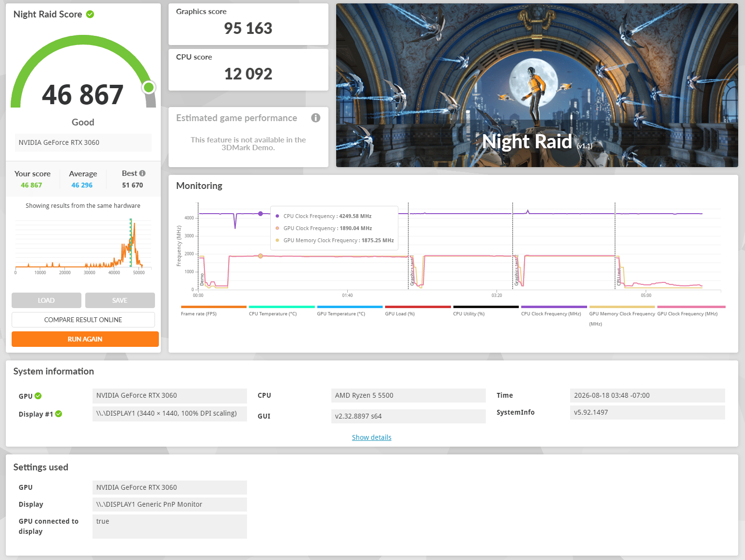Screen dimensions: 745x560
Task: Click the purple CPU clock data point on chart
Action: [261, 214]
